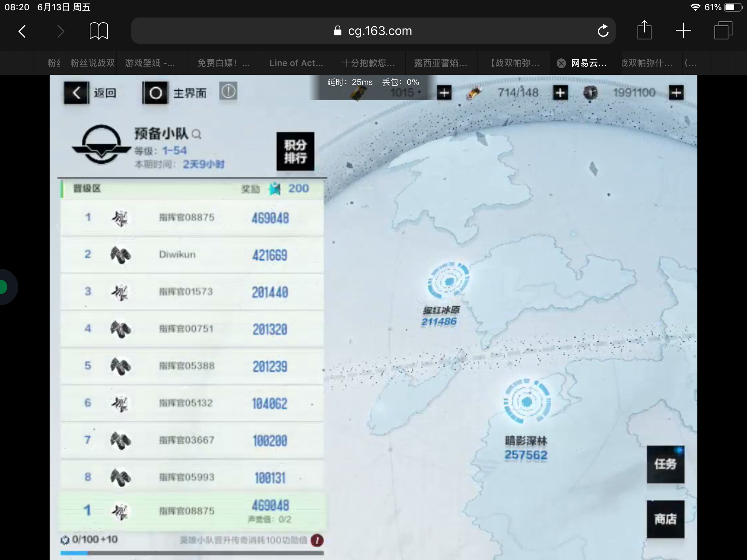
Task: Open the 积分排行 ranking button
Action: pyautogui.click(x=295, y=151)
